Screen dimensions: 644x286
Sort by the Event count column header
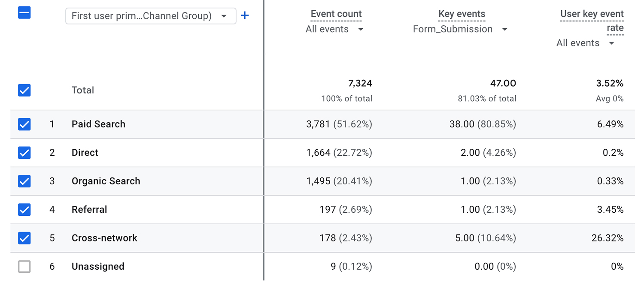click(336, 13)
